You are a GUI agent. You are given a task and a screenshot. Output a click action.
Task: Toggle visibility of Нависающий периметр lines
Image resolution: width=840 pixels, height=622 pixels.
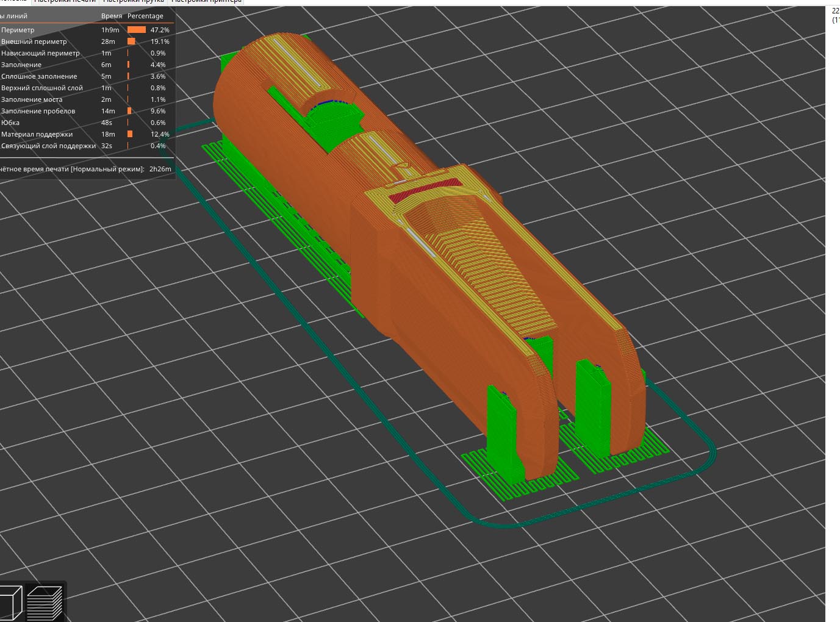coord(87,53)
